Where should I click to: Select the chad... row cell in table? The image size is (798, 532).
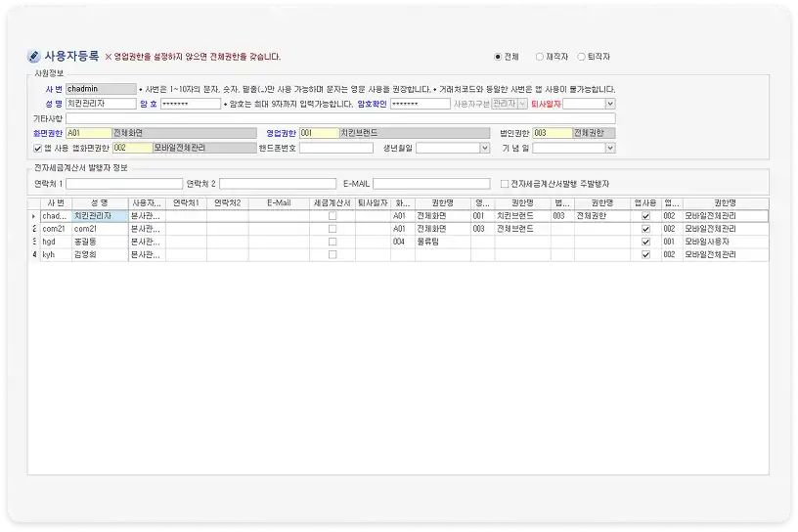[56, 216]
